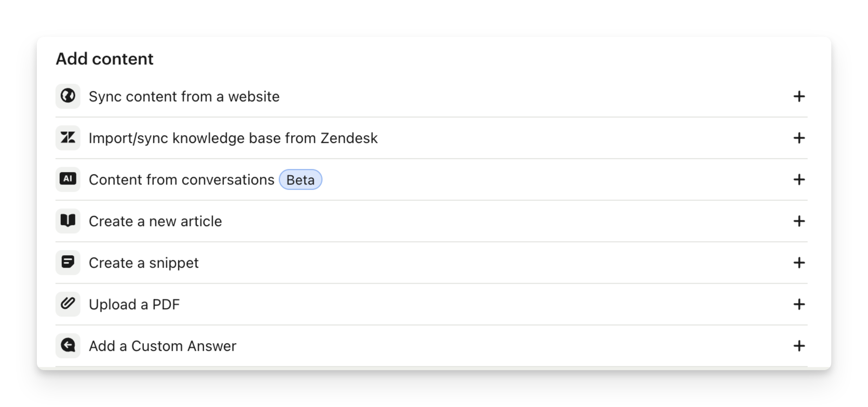Choose Import/sync knowledge base from Zendesk

233,138
